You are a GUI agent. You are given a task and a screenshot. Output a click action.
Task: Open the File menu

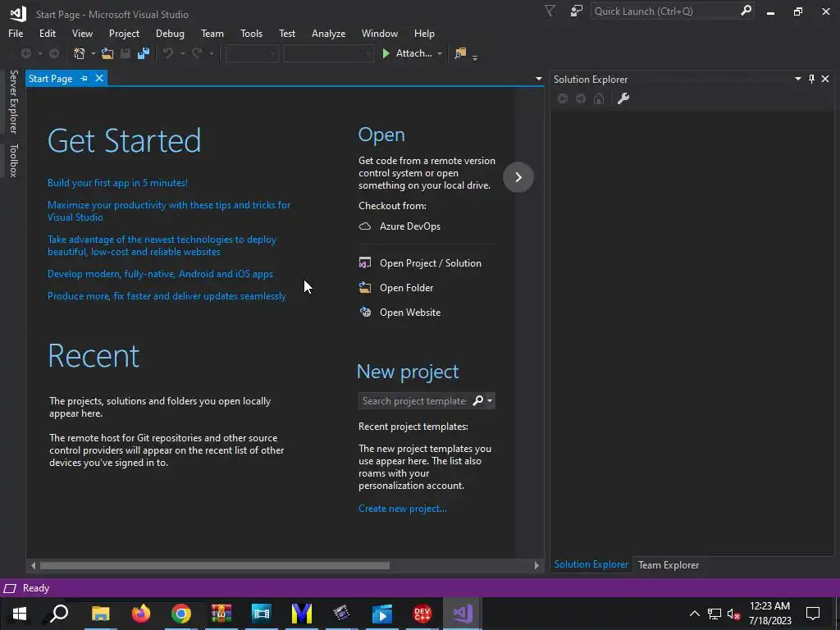click(x=16, y=33)
